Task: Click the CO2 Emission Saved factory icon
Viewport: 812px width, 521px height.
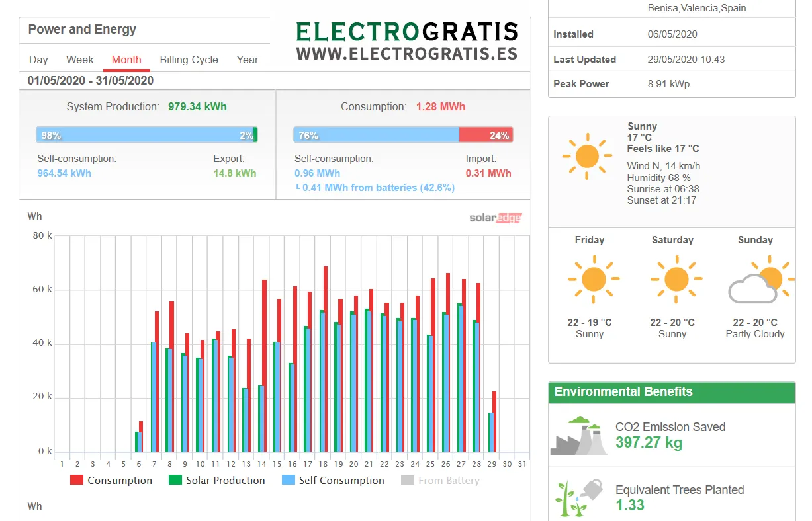Action: point(578,436)
